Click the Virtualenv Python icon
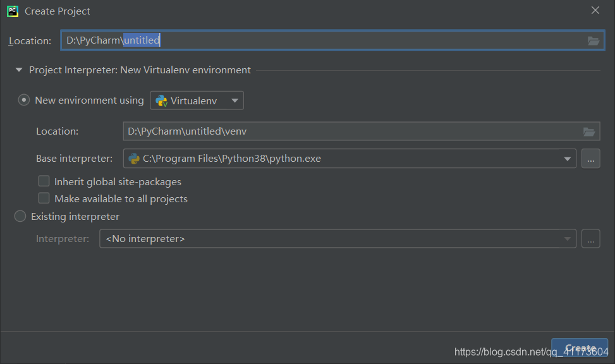Screen dimensions: 615x364 click(x=162, y=101)
